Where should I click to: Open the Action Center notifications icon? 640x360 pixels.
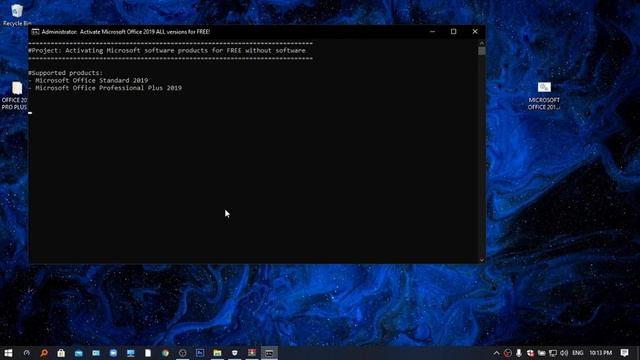click(x=624, y=353)
